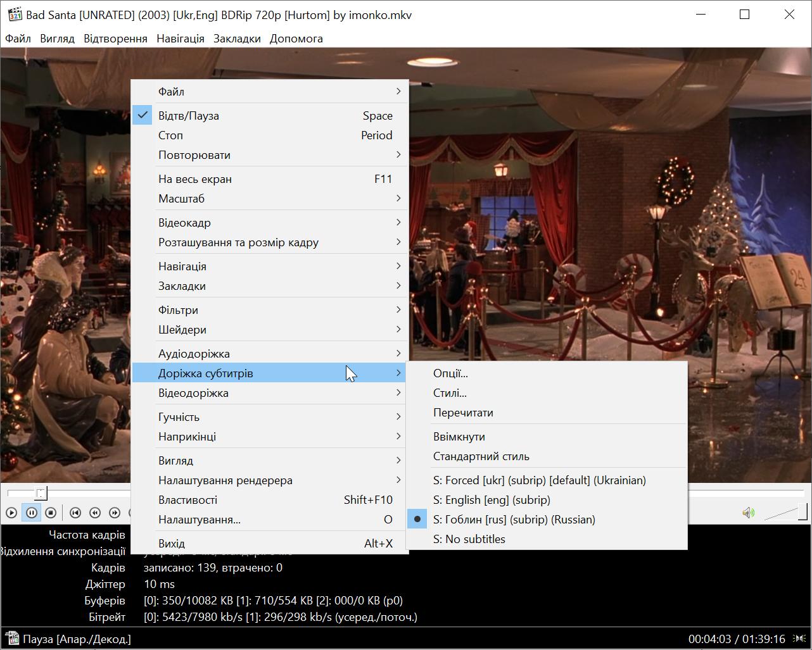
Task: Open Властивості from the context menu
Action: pos(270,500)
